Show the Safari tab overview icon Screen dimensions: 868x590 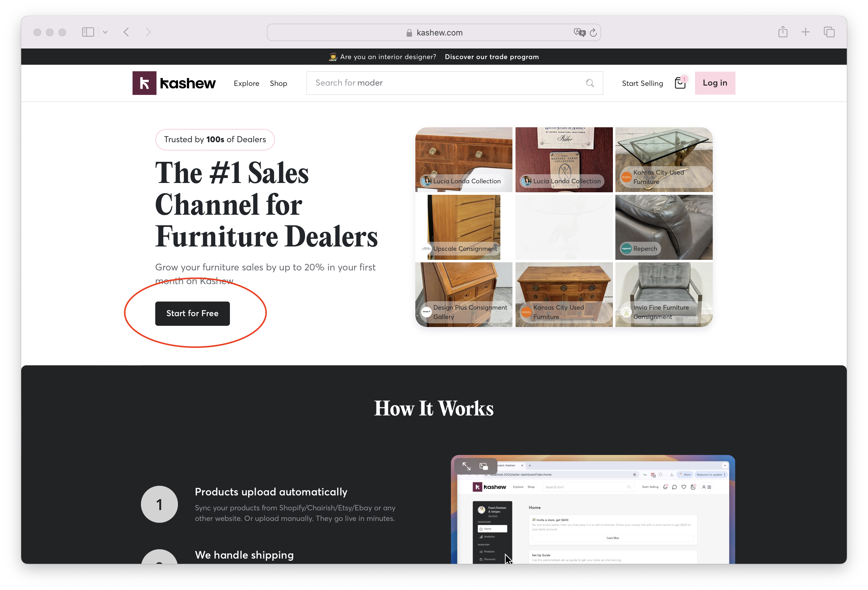coord(829,32)
